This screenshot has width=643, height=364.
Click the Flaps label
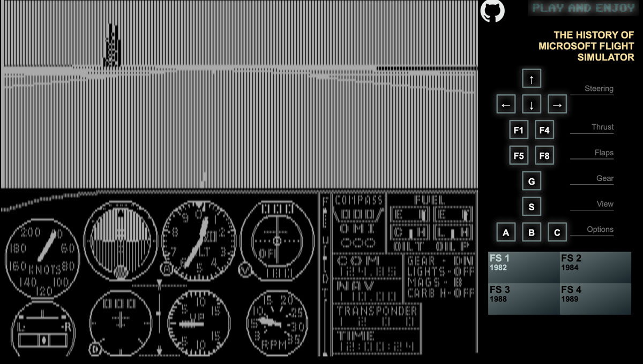(604, 153)
